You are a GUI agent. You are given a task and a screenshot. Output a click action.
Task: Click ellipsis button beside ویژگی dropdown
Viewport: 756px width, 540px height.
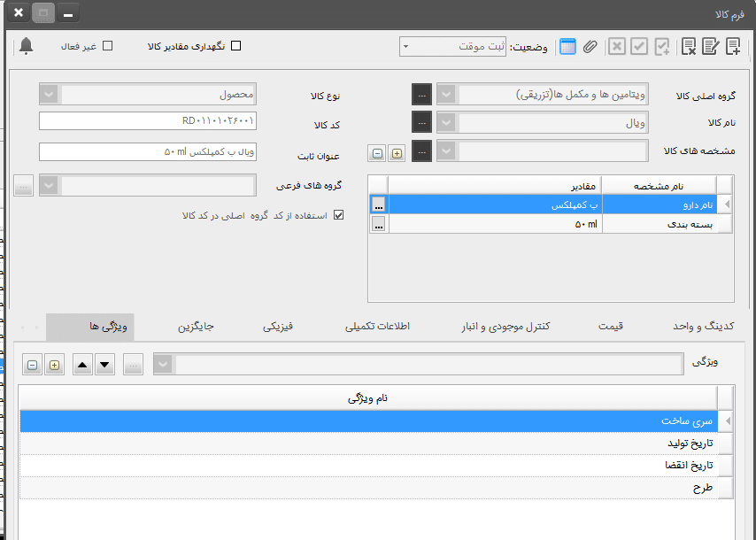tap(133, 365)
